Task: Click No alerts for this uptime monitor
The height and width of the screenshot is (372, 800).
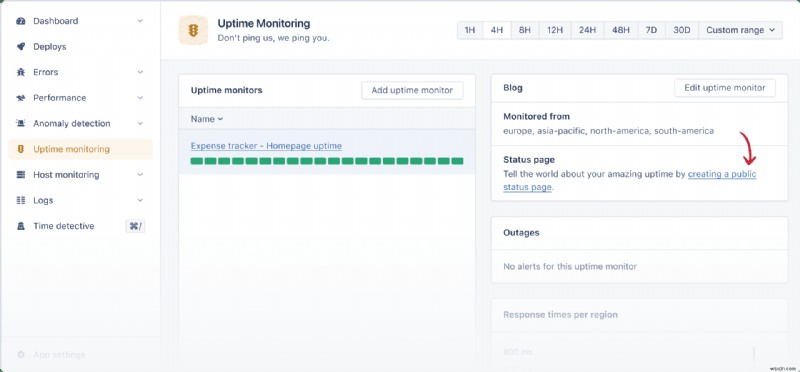Action: pos(570,266)
